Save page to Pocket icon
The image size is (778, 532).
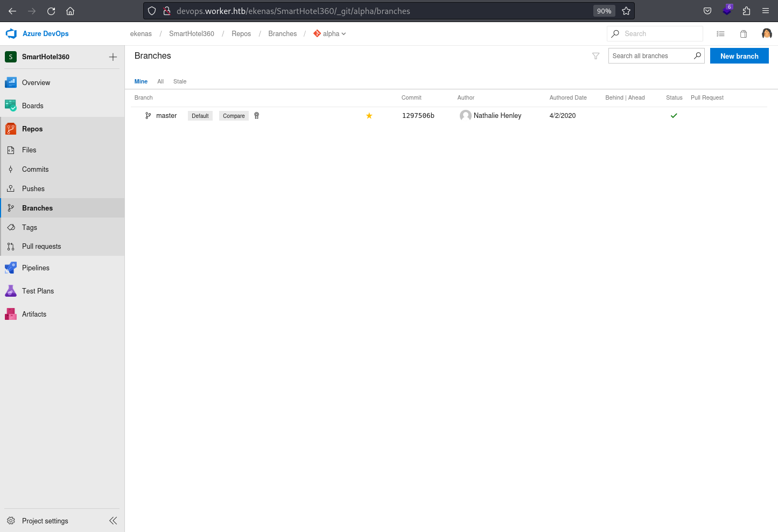pos(707,11)
